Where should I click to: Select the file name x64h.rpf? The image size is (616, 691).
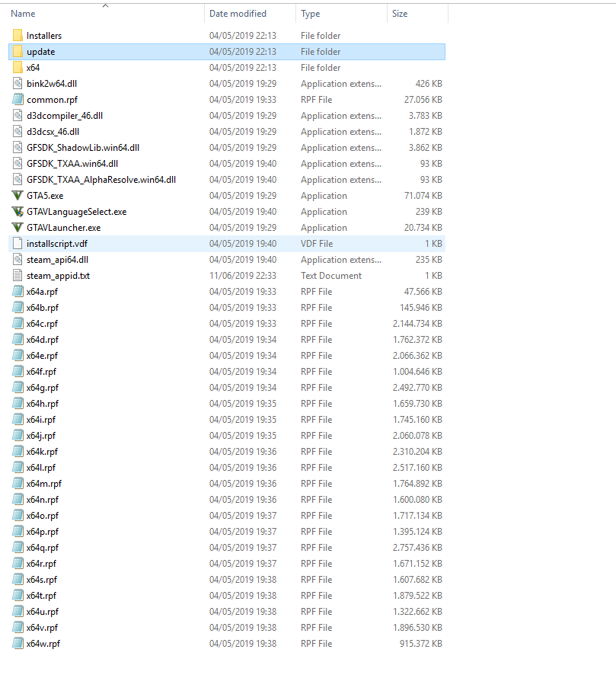[43, 404]
